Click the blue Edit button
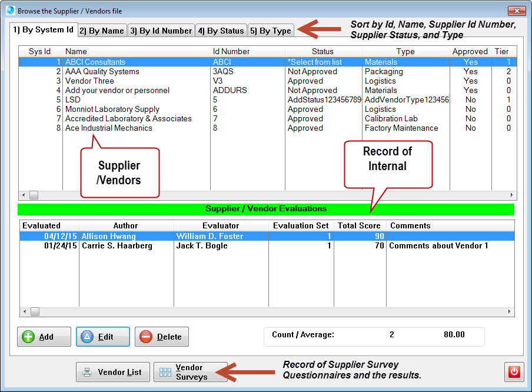Image resolution: width=532 pixels, height=392 pixels. point(103,337)
